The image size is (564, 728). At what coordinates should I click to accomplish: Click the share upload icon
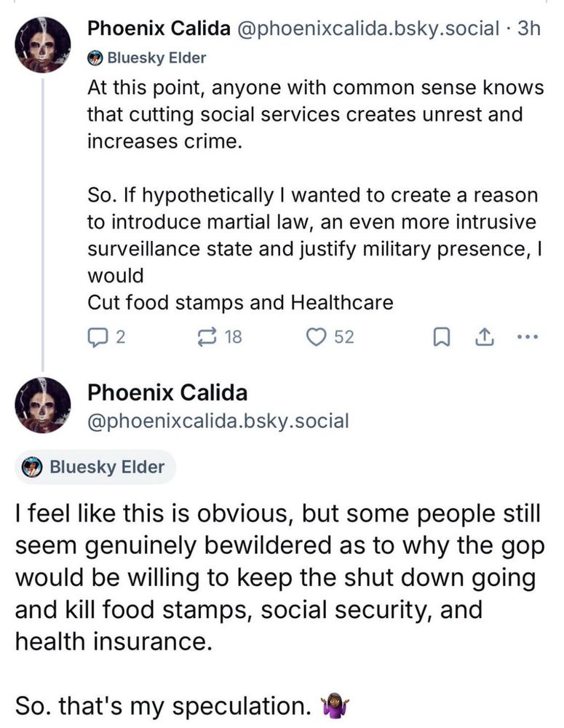(482, 337)
